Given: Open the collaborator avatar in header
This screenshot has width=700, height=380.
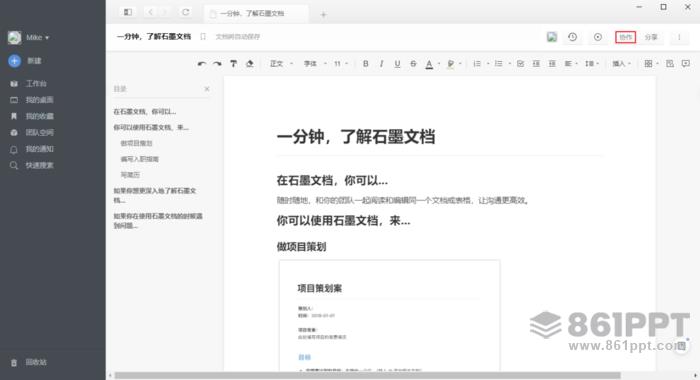Looking at the screenshot, I should click(552, 37).
